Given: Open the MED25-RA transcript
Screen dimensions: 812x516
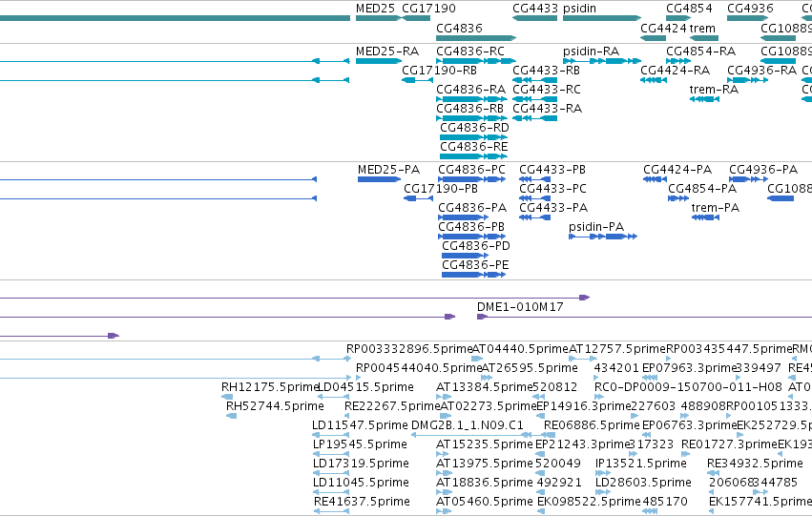Looking at the screenshot, I should pos(386,52).
